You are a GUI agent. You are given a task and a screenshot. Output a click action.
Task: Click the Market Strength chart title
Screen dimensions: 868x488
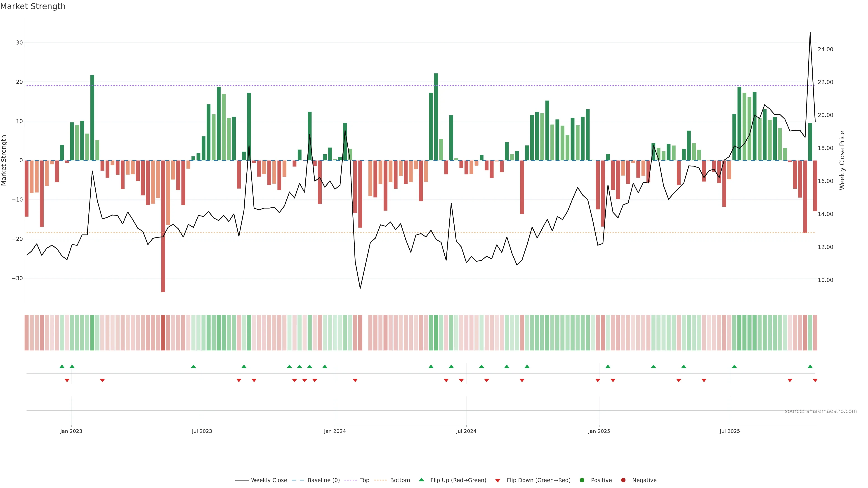(x=33, y=6)
